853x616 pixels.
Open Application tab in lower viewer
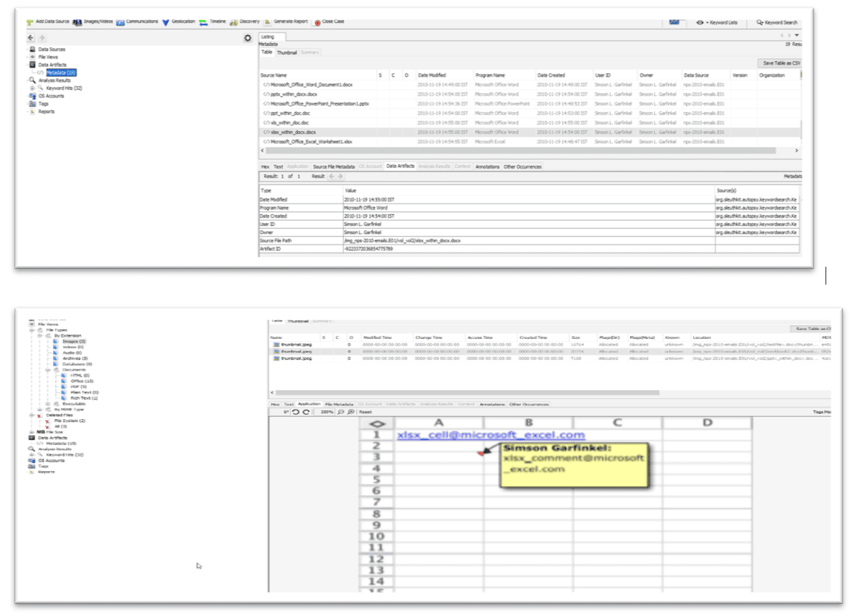[309, 403]
